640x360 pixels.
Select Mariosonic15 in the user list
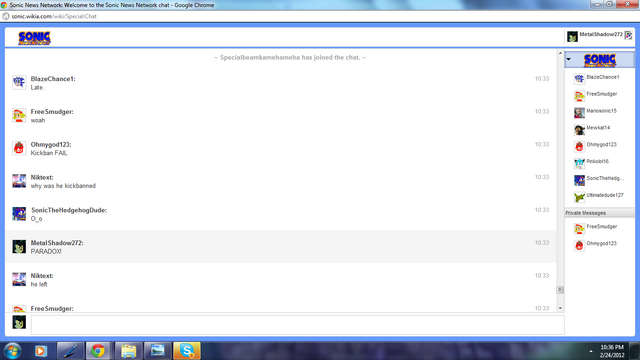coord(600,111)
